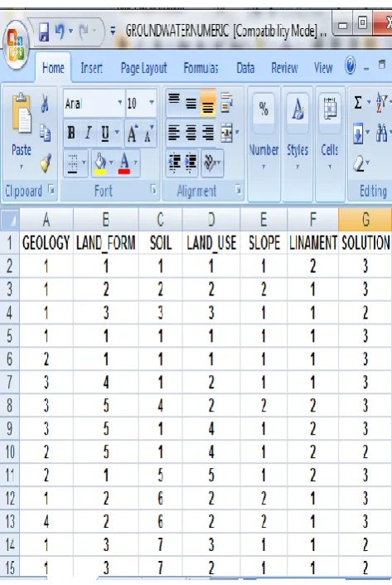This screenshot has width=392, height=585.
Task: Align text to the left
Action: tap(174, 133)
